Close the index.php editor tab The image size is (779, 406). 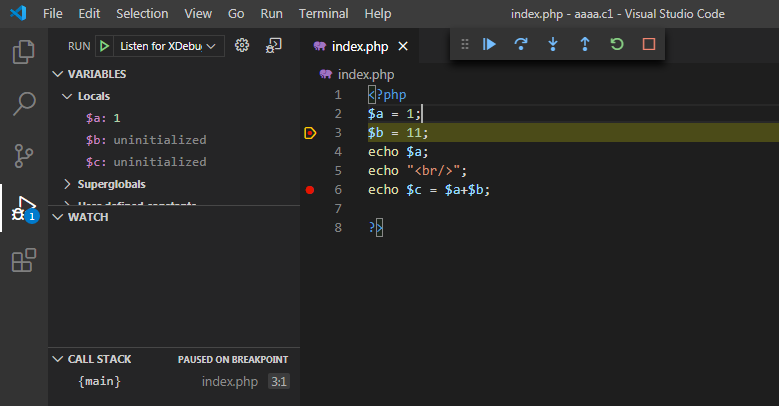pos(403,46)
